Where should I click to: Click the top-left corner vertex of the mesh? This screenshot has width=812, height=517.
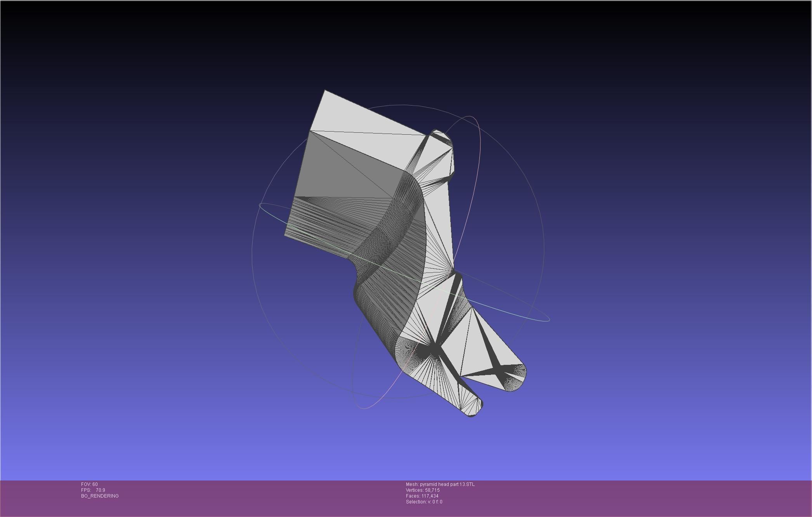point(325,91)
